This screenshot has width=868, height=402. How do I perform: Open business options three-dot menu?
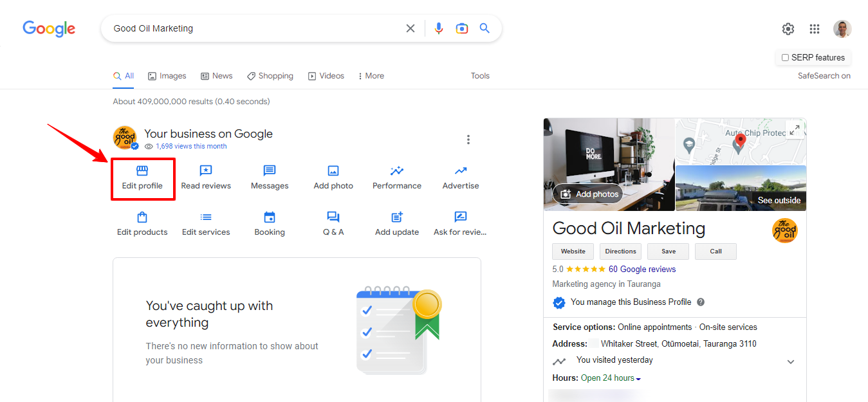[x=468, y=140]
